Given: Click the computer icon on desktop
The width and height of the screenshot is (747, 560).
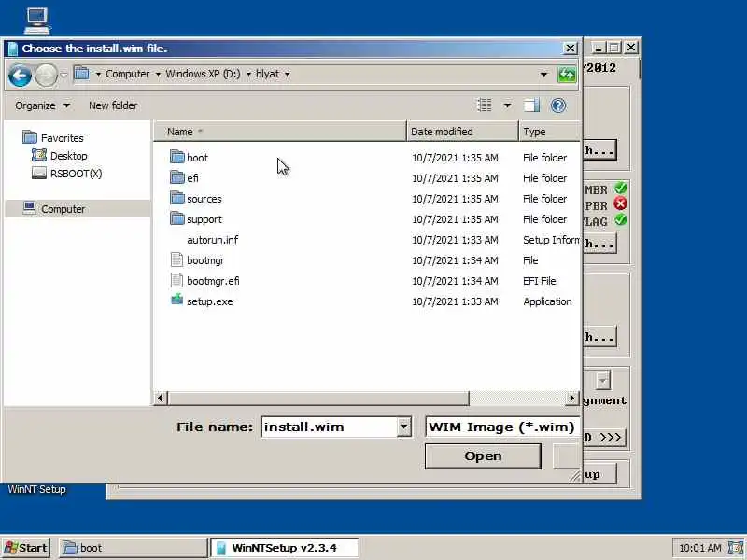Looking at the screenshot, I should tap(37, 21).
